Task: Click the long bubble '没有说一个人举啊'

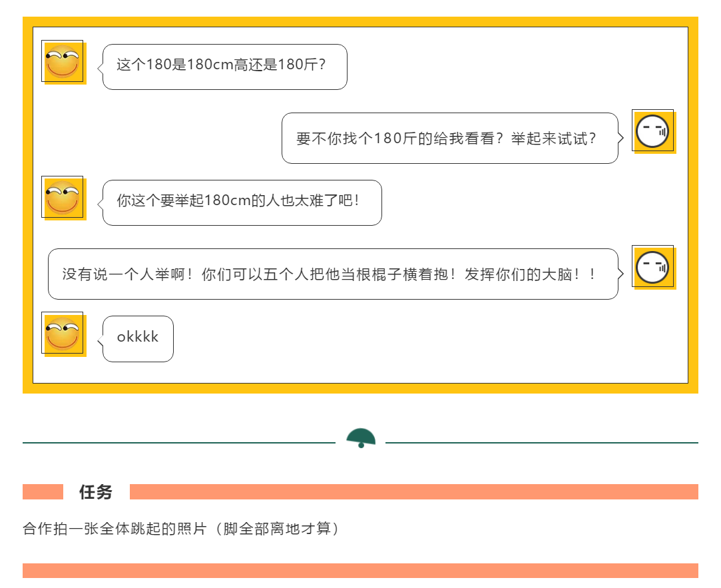Action: [336, 274]
